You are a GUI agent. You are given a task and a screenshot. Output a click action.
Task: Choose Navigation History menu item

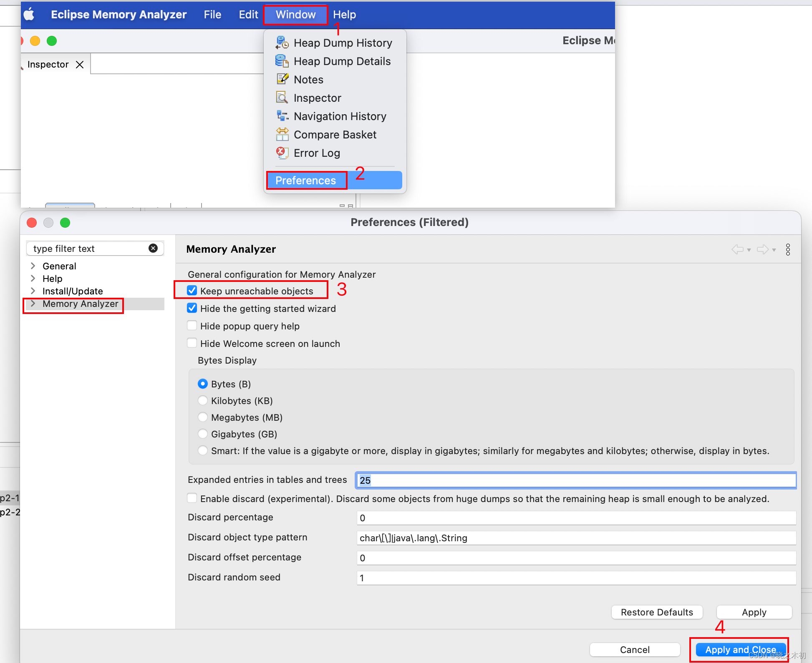[334, 116]
